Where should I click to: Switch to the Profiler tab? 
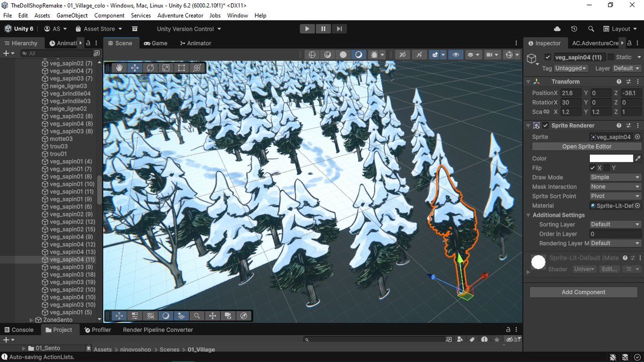[x=97, y=330]
